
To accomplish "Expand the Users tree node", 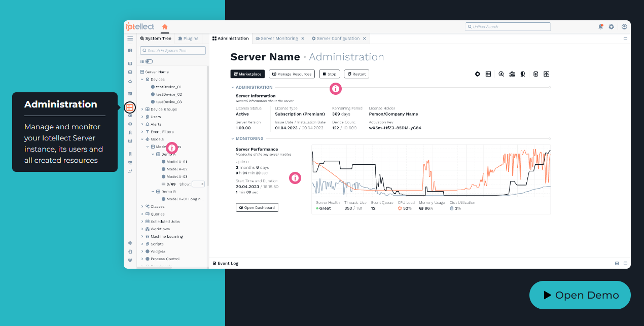I will coord(142,117).
